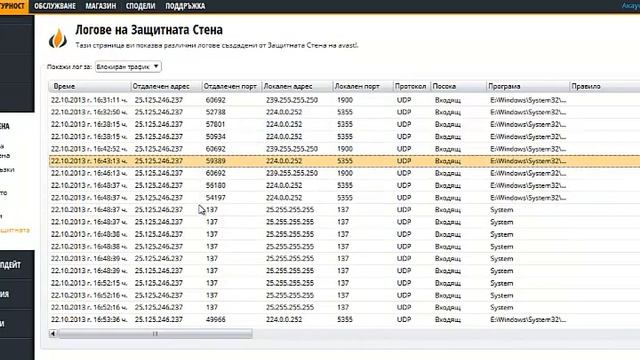Select the row with remote port 57801
Screen dimensions: 640x360
point(344,124)
